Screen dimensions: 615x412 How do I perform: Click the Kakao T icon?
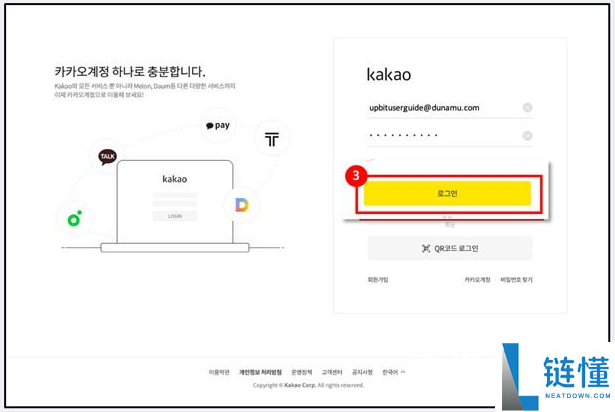click(x=272, y=139)
